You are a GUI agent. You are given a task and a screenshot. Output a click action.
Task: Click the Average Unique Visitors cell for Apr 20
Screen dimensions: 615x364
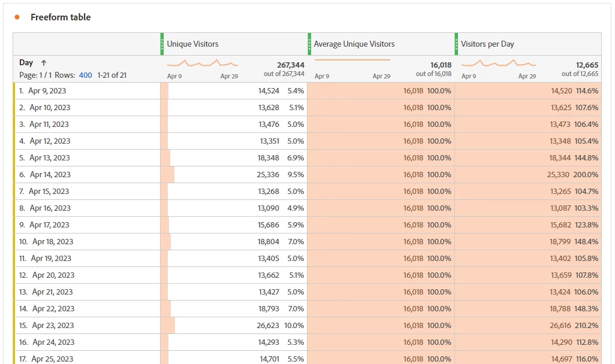pos(381,275)
